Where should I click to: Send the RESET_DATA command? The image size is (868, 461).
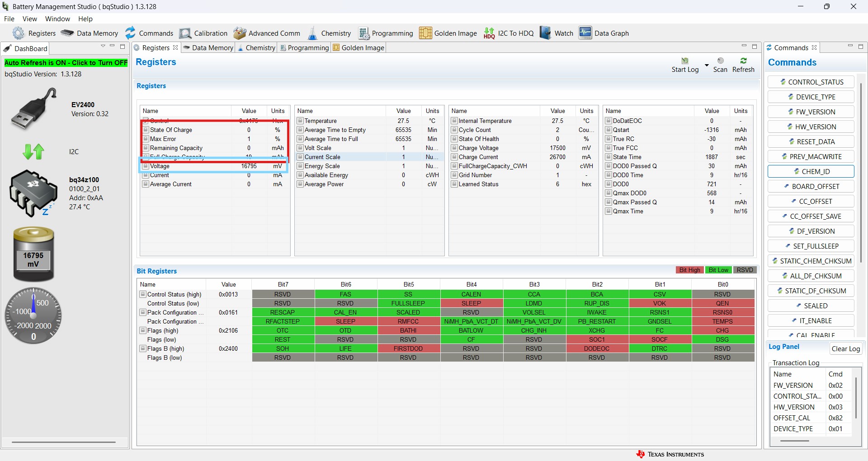(811, 141)
